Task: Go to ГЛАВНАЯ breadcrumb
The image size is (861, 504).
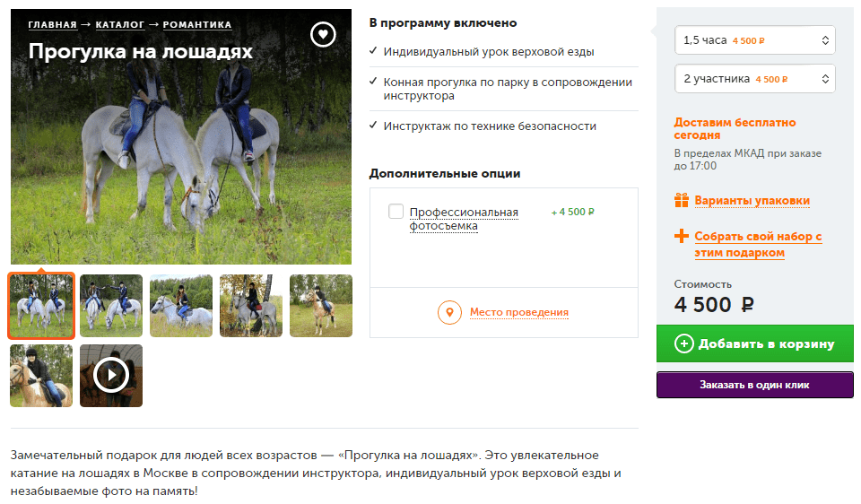Action: [x=52, y=25]
